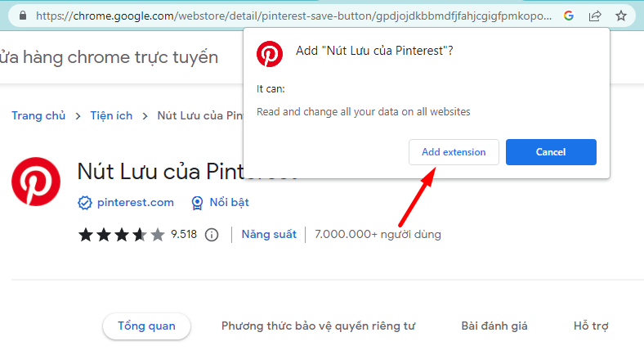Click the 'It can:' label in dialog
This screenshot has width=644, height=355.
tap(271, 88)
